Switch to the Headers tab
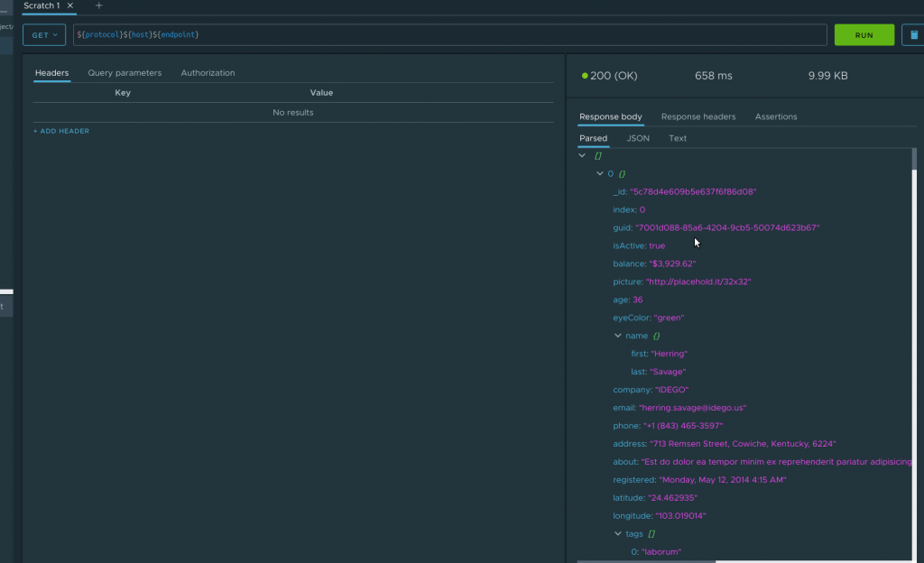924x563 pixels. pos(51,73)
